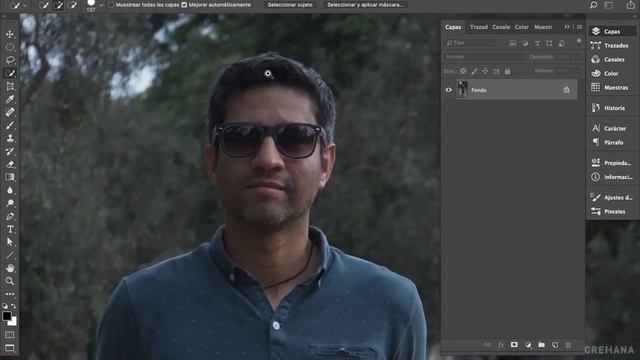Screen dimensions: 640x360
Task: Select the Hand tool
Action: click(10, 268)
